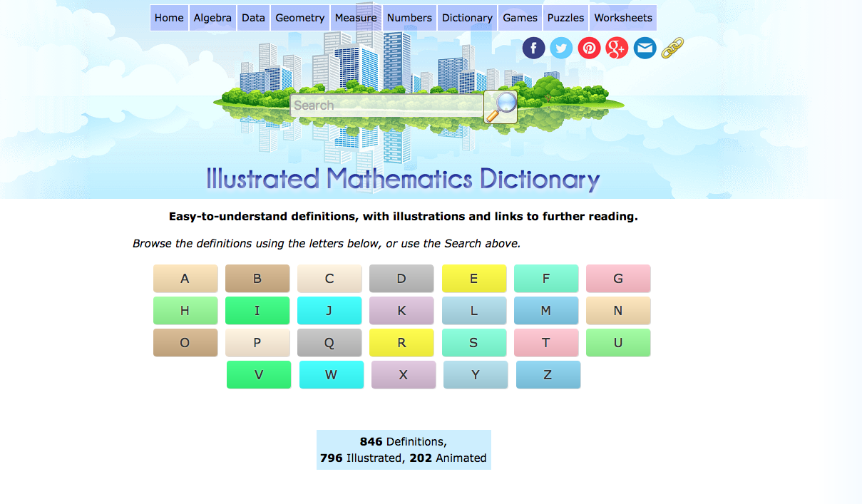Viewport: 862px width, 504px height.
Task: Open the Puzzles section
Action: 565,17
